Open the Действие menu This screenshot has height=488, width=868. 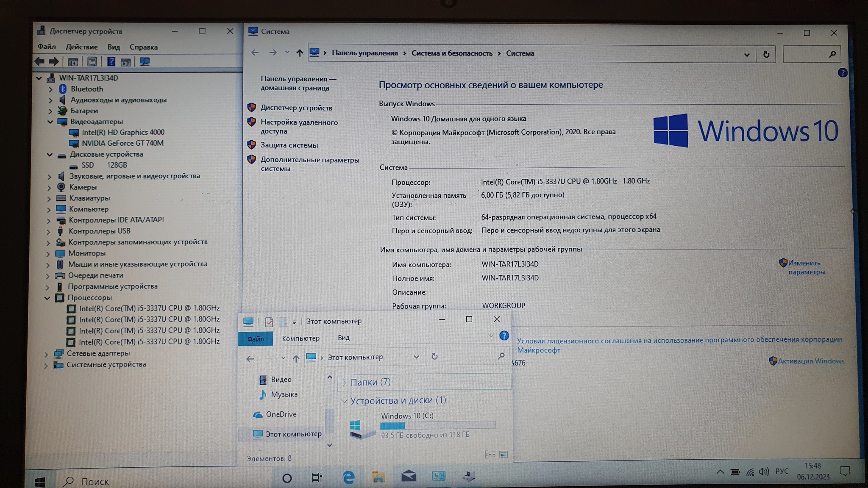click(x=81, y=47)
